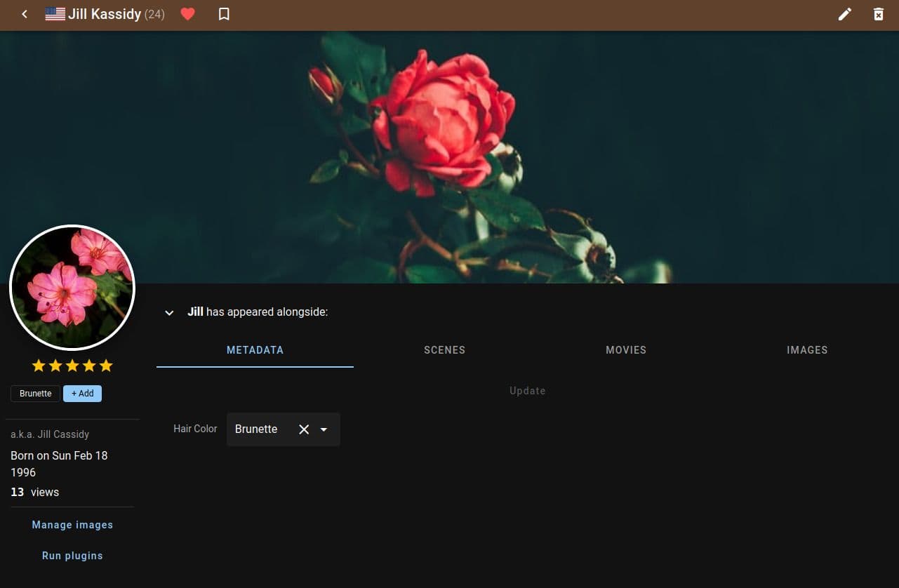Click the favorite heart icon

[187, 13]
